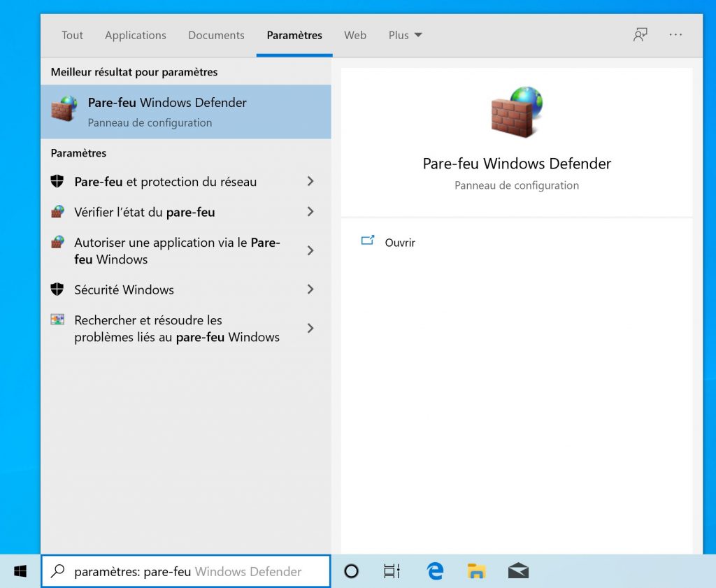The width and height of the screenshot is (716, 588).
Task: Click Ouvrir in the preview pane
Action: coord(399,243)
